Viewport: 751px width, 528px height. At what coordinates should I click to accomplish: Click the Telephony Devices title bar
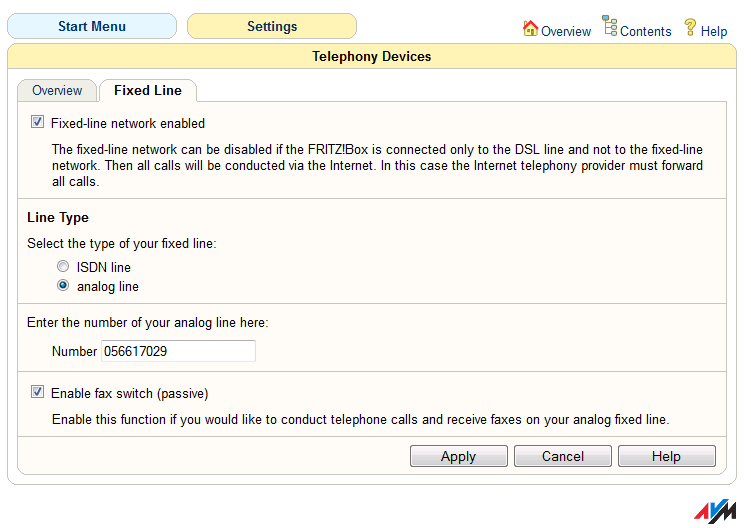[x=372, y=57]
